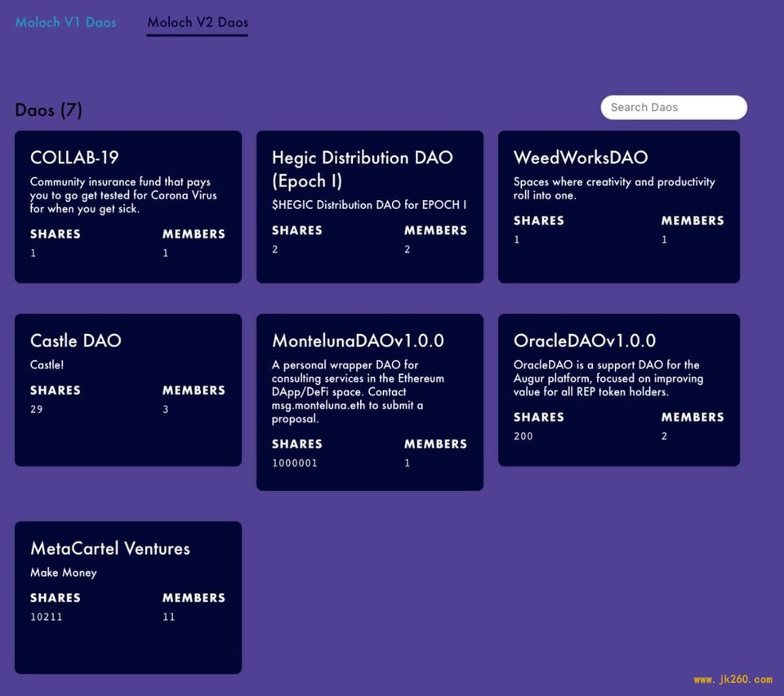Click the OracleDAO Augur platform description
The height and width of the screenshot is (696, 784).
(x=608, y=378)
